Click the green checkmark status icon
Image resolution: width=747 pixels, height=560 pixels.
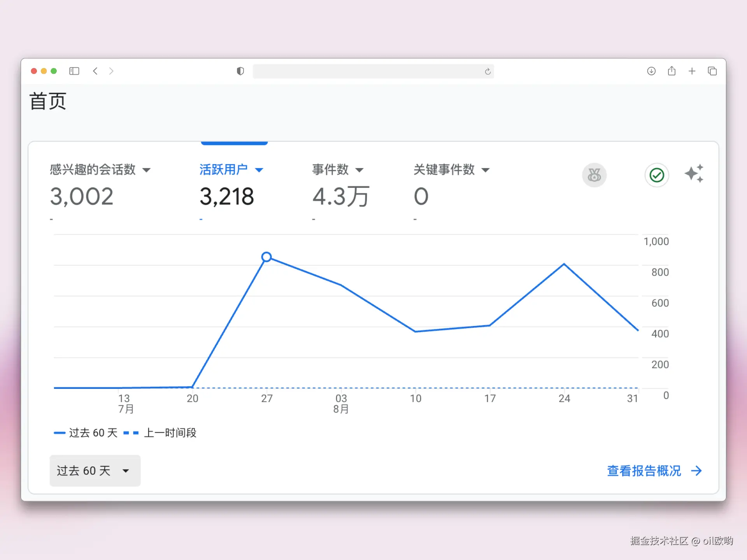[x=657, y=175]
